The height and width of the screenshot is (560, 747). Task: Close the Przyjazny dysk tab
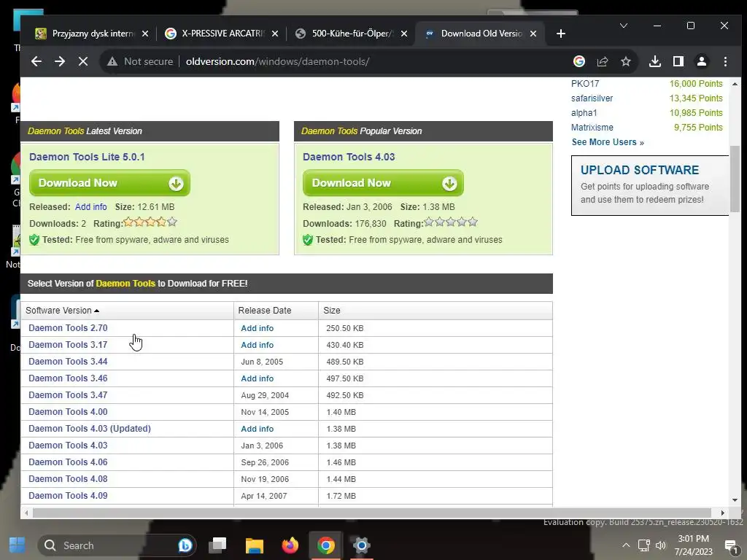145,34
